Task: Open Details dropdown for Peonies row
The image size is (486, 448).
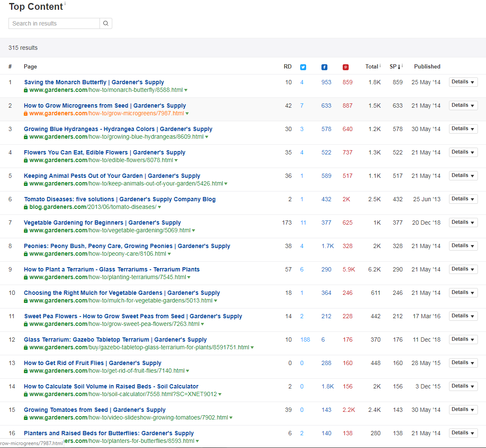Action: [463, 246]
